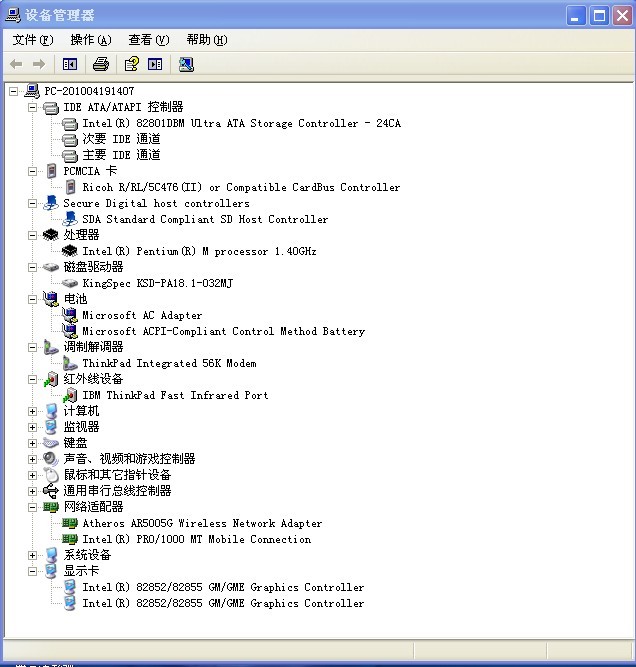The height and width of the screenshot is (667, 636).
Task: Expand 声音、视频和游戏控制器 category
Action: (32, 459)
